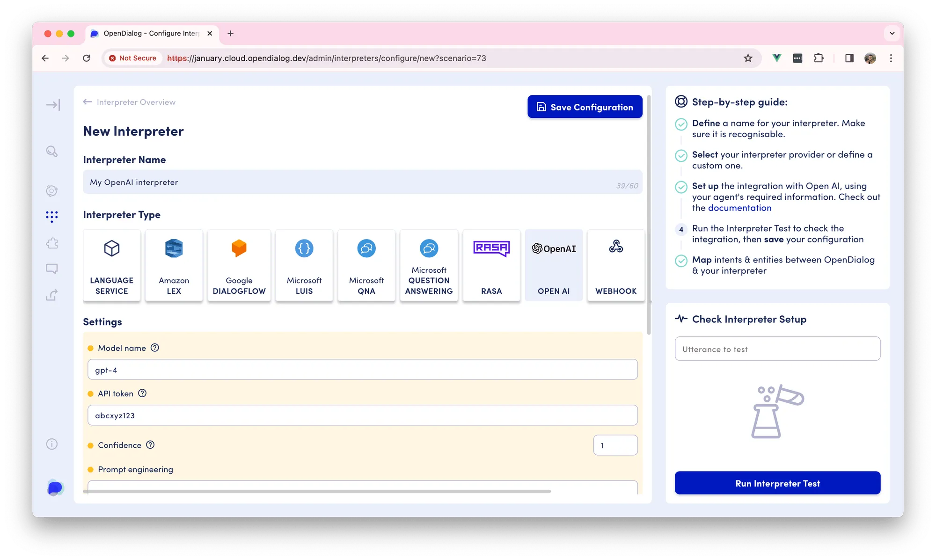Select the Webhook interpreter type

pos(616,265)
